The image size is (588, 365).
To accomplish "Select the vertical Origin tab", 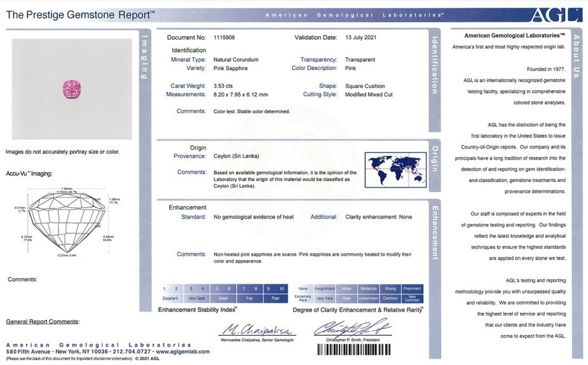I will (435, 159).
